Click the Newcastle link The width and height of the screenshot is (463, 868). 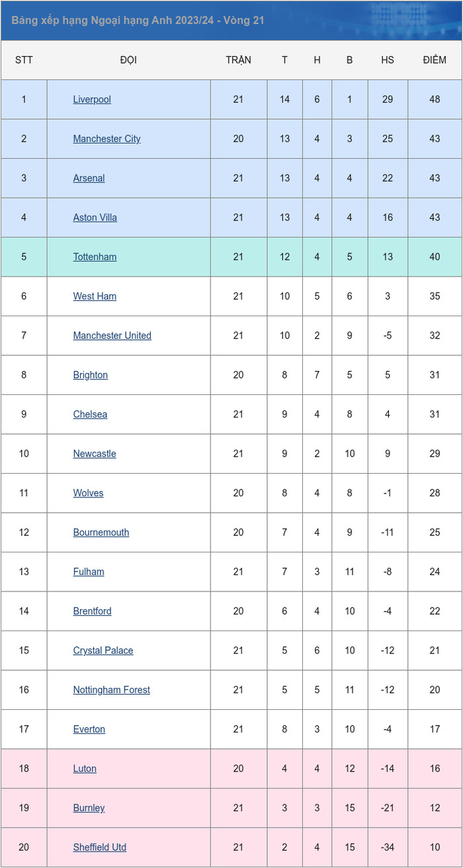point(95,454)
